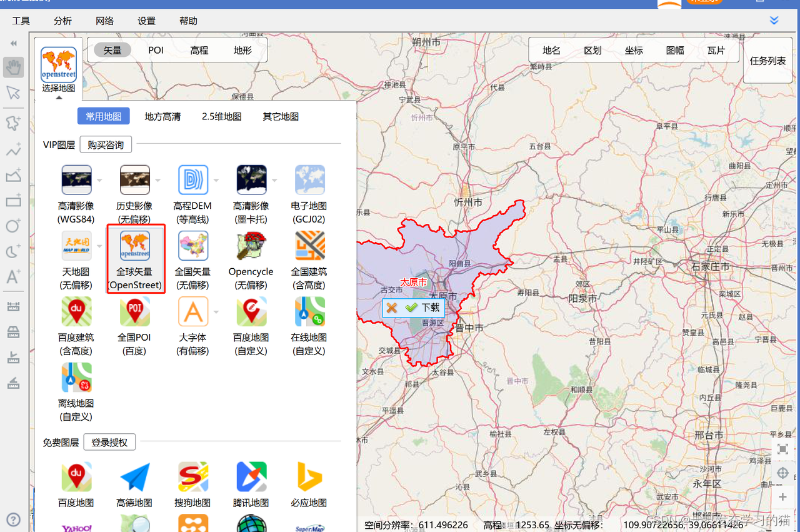Click the 登录授权 authorization button
This screenshot has height=532, width=800.
coord(109,442)
